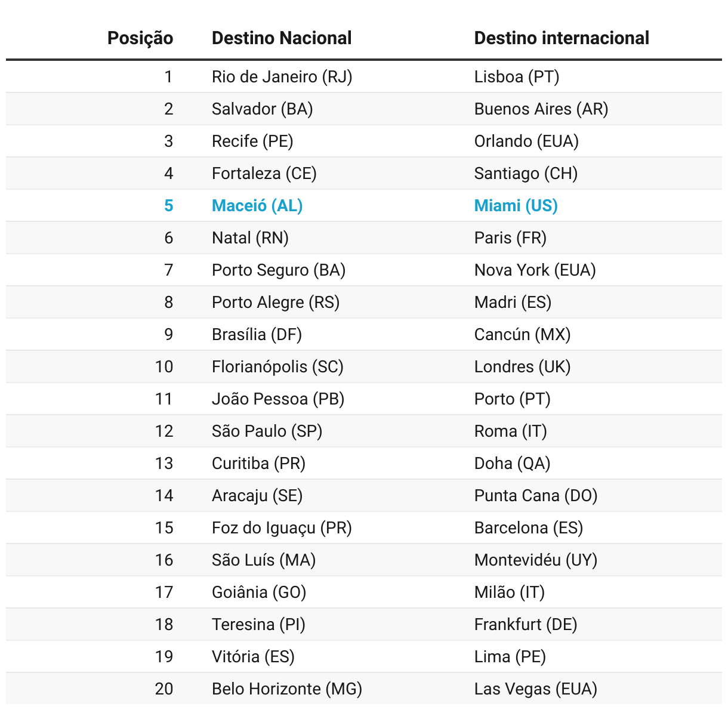Select the Porto Seguro (BA) cell
The width and height of the screenshot is (728, 710).
279,270
